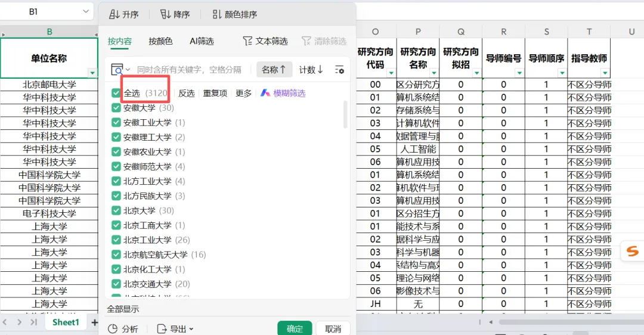This screenshot has height=335, width=644.
Task: Click 全部显示 show all
Action: pyautogui.click(x=123, y=309)
